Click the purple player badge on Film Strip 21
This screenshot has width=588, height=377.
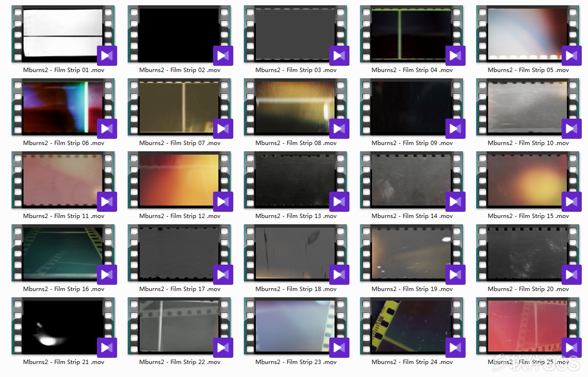[107, 348]
